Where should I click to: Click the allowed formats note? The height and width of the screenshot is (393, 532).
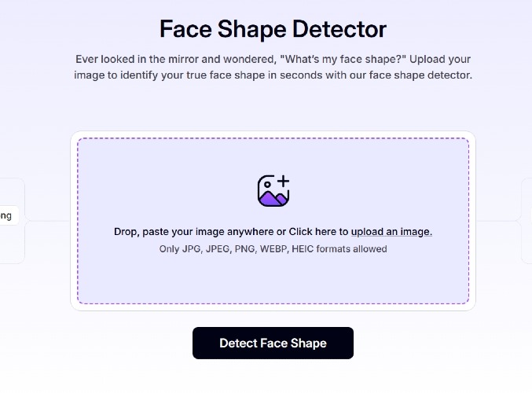point(273,249)
